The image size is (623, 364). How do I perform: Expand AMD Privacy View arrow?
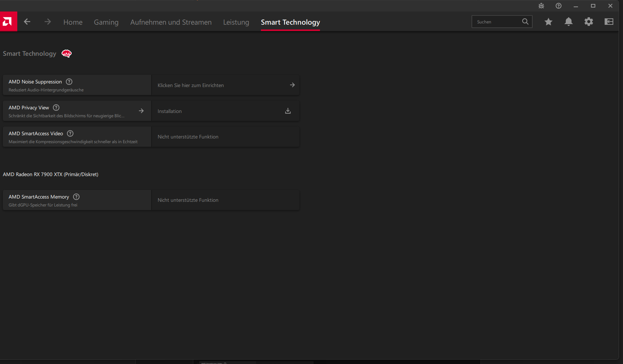141,111
